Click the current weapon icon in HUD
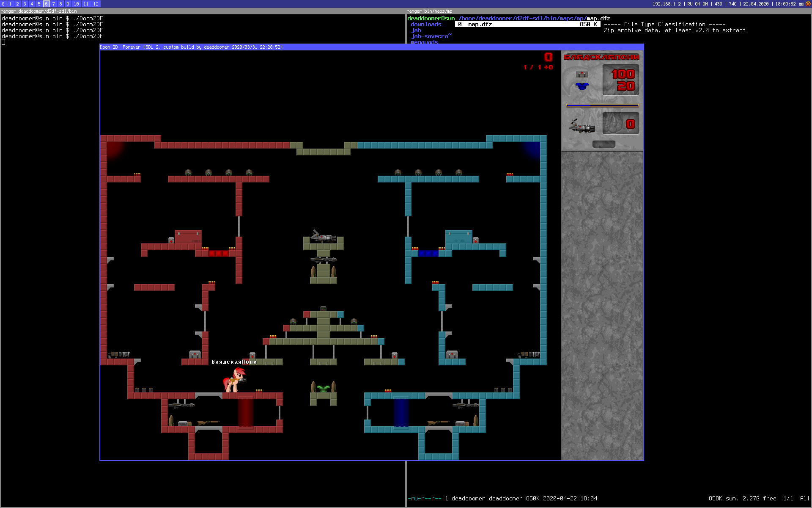This screenshot has width=812, height=508. click(582, 126)
